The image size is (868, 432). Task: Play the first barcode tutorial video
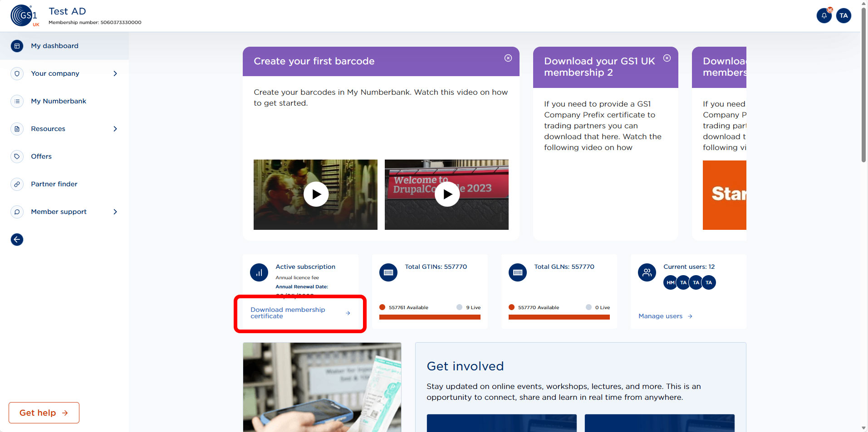(315, 194)
